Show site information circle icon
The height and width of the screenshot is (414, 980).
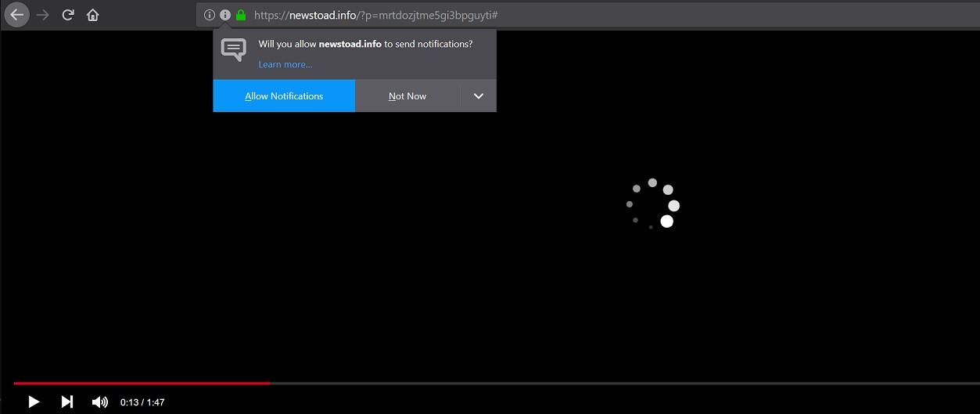(209, 15)
